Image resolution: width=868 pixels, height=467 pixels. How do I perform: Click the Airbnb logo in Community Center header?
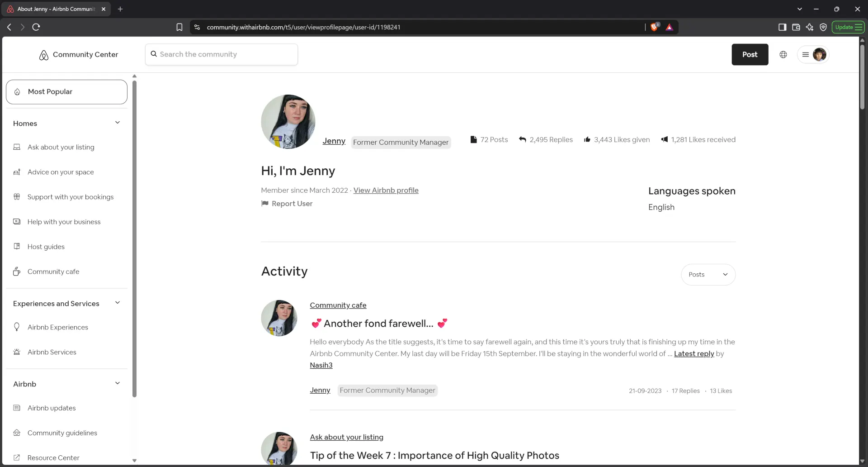pos(43,55)
